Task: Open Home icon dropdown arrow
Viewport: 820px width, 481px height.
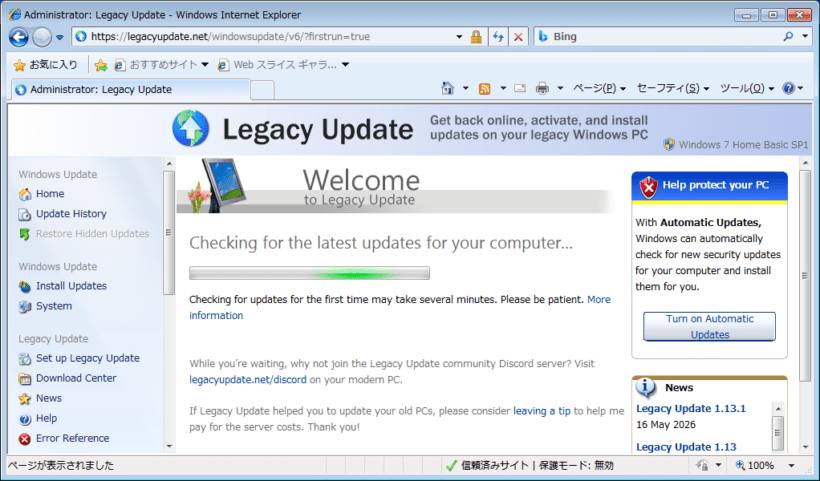Action: [465, 88]
